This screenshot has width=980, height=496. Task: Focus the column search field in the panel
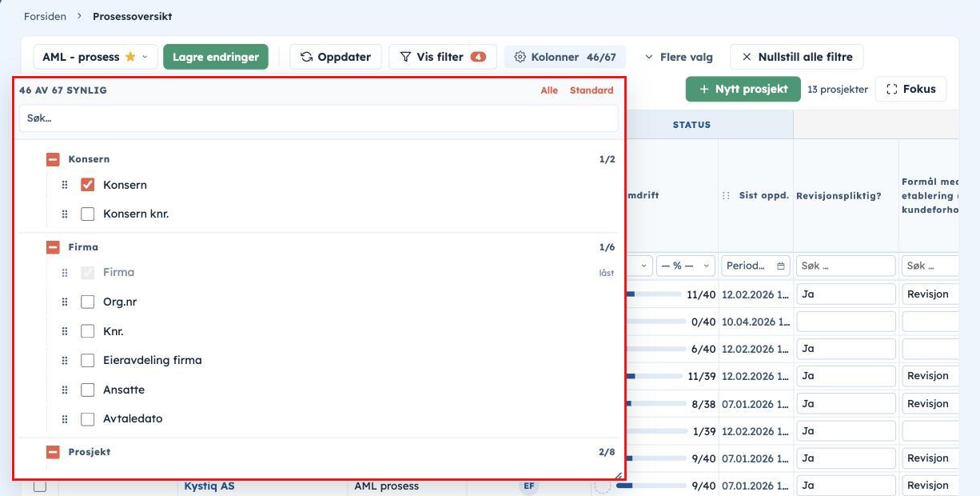pos(319,118)
